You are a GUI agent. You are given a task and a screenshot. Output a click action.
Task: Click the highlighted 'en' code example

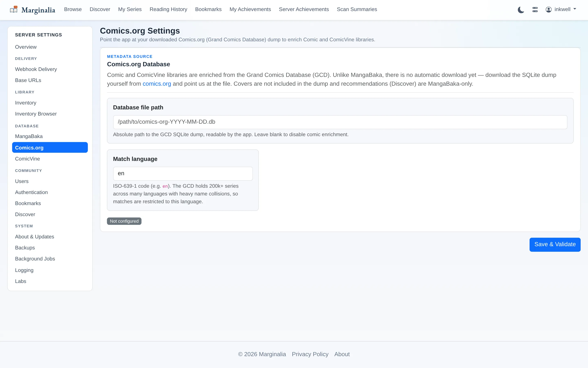pyautogui.click(x=165, y=186)
